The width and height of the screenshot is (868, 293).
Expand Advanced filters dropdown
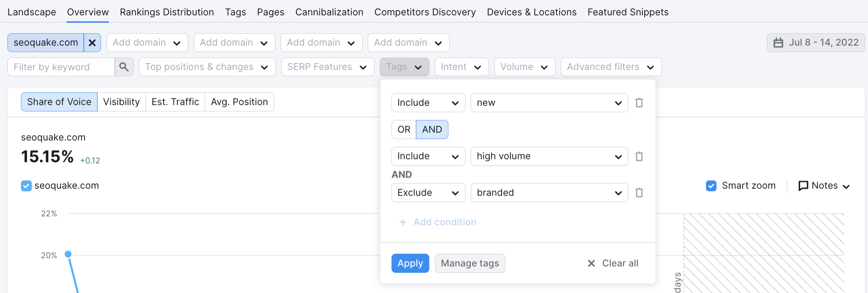pyautogui.click(x=611, y=67)
